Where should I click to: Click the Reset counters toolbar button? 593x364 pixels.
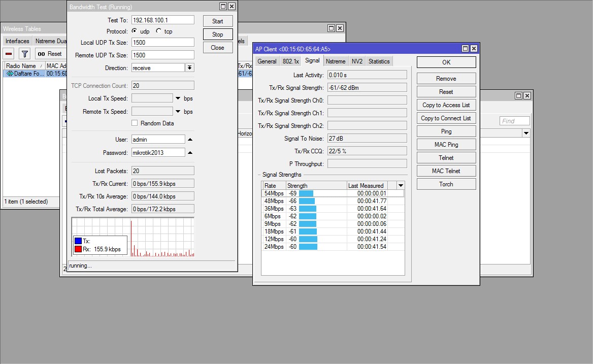click(50, 54)
